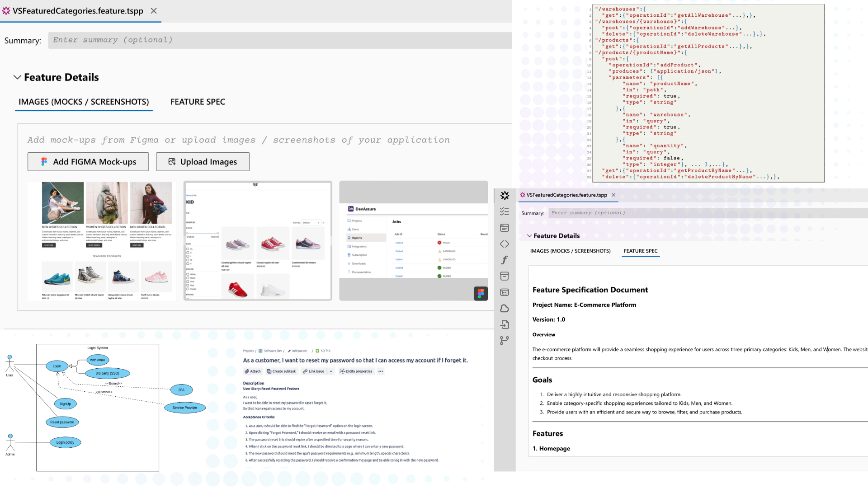Select Integrations in DevAssure thumbnail menu
Viewport: 868px width, 488px height.
click(x=357, y=246)
